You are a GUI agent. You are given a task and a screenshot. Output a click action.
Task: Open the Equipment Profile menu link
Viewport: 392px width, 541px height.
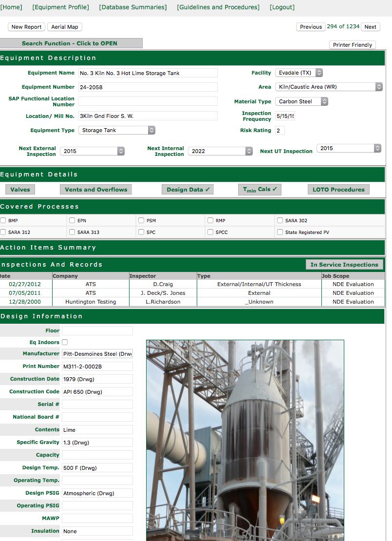click(60, 7)
